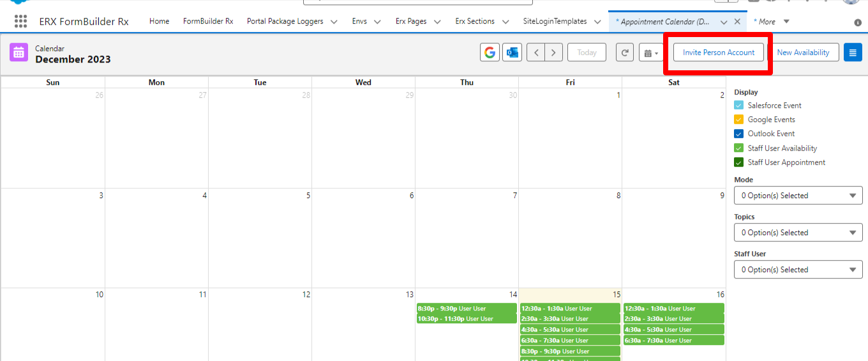This screenshot has height=361, width=868.
Task: Toggle Staff User Availability checkbox
Action: 738,148
